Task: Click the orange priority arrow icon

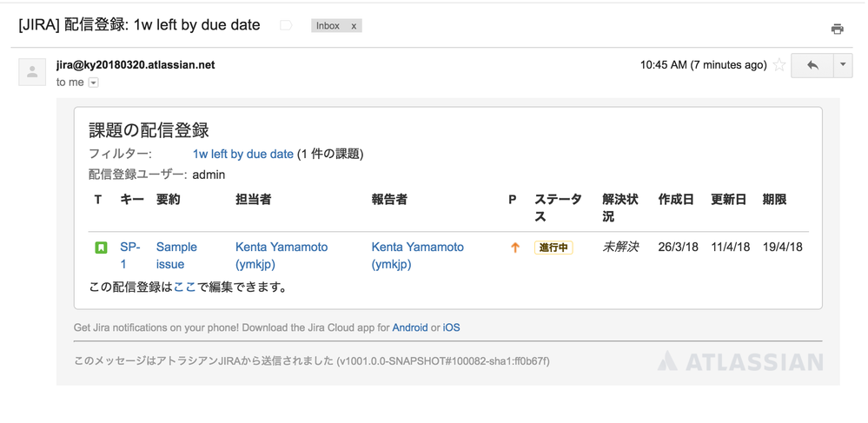Action: point(515,248)
